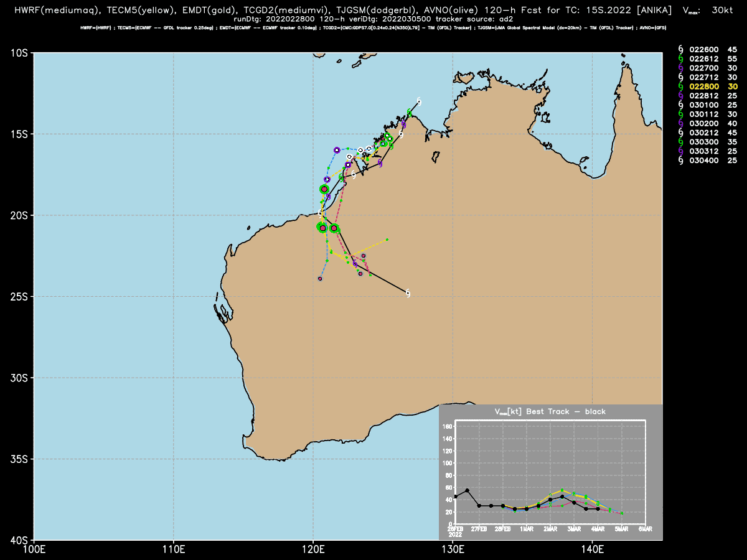Click the 140E longitude axis label
Image resolution: width=747 pixels, height=560 pixels.
(x=591, y=549)
